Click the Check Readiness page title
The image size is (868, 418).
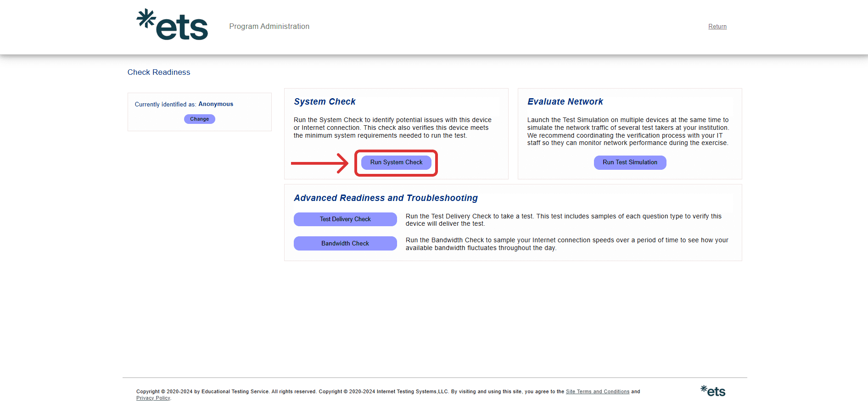[159, 72]
